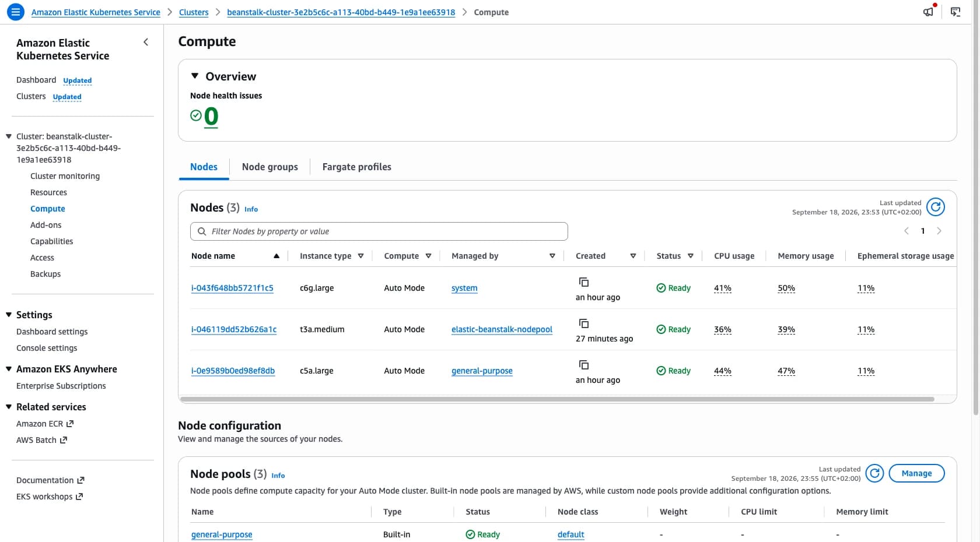This screenshot has width=980, height=542.
Task: Open beanstalk-cluster breadcrumb link
Action: pos(341,12)
